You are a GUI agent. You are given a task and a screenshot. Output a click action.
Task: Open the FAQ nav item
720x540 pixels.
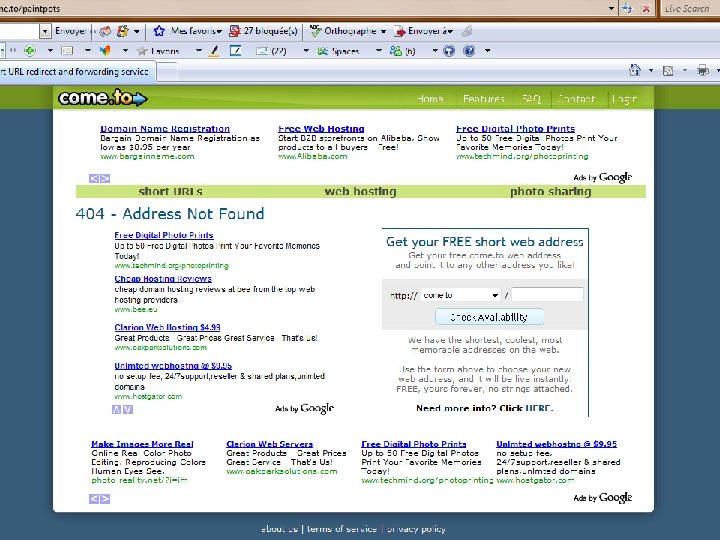pyautogui.click(x=531, y=99)
